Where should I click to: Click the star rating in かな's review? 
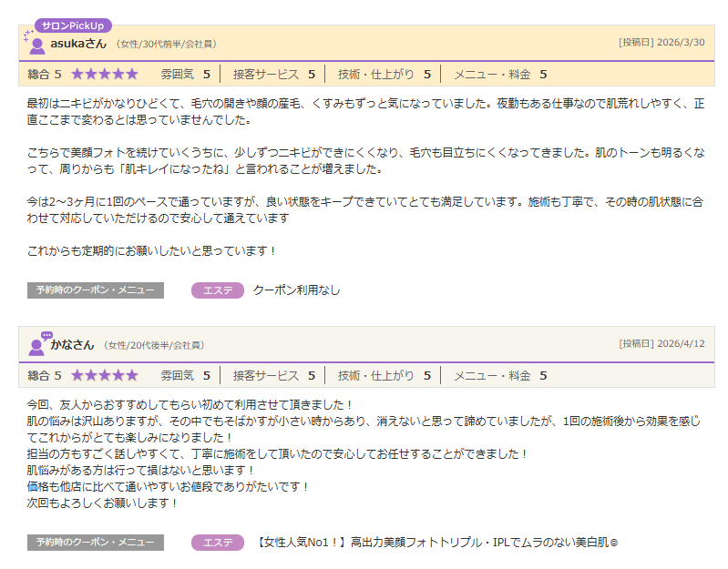tap(104, 375)
